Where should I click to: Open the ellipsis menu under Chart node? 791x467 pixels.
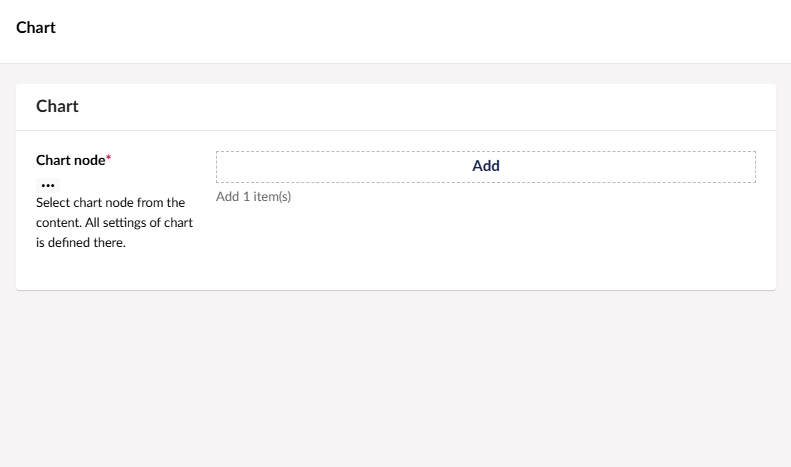pos(48,185)
